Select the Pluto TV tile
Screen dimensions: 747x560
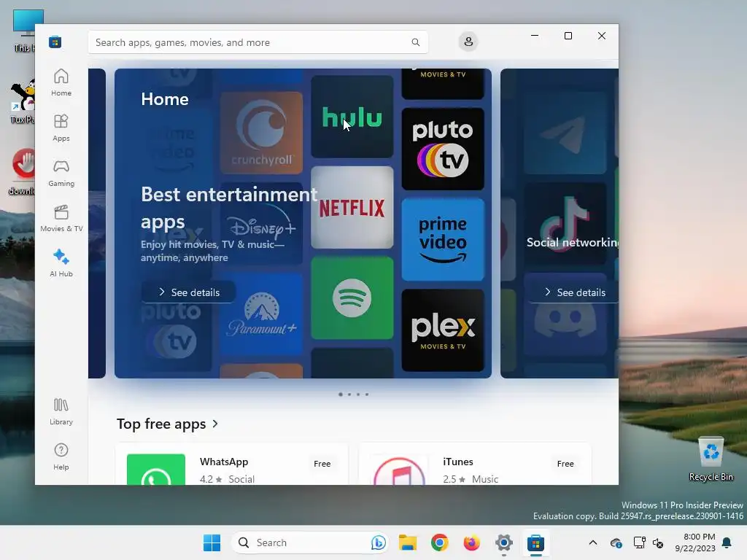coord(443,149)
